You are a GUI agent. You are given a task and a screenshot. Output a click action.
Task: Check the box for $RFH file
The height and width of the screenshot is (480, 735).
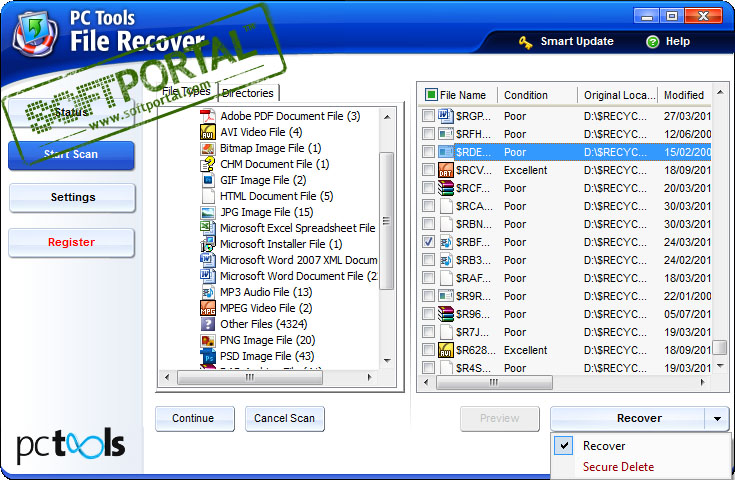pyautogui.click(x=428, y=134)
